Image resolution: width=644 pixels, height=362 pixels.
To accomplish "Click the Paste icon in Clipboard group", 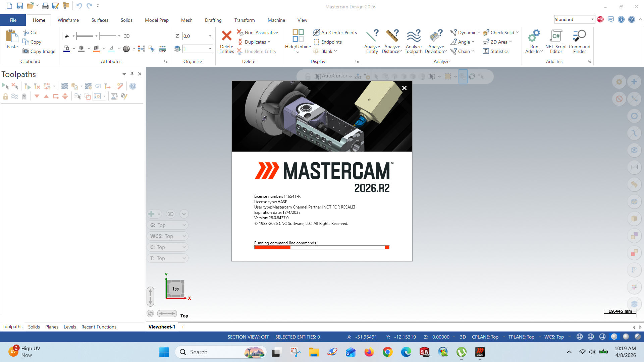I will tap(12, 36).
